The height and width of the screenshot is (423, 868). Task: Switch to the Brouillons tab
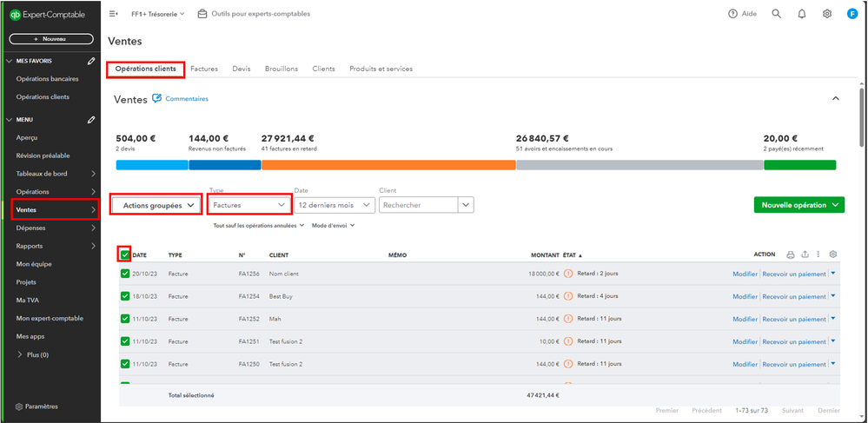[x=282, y=69]
